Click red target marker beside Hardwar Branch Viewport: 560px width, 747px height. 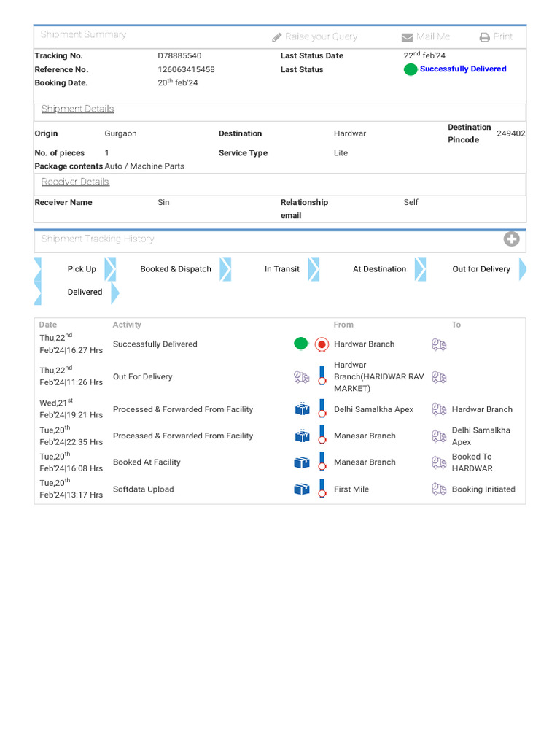pyautogui.click(x=322, y=344)
